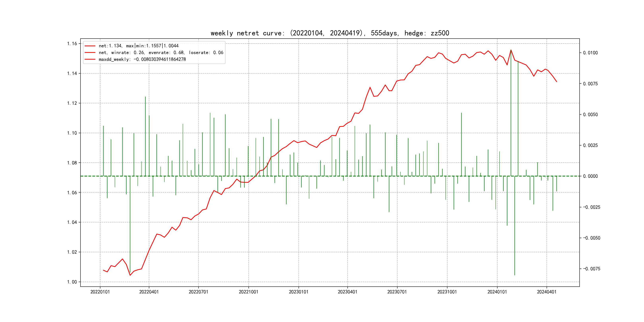Screen dimensions: 644x322
Task: Click the 0.0100 right axis tick label
Action: coord(590,53)
